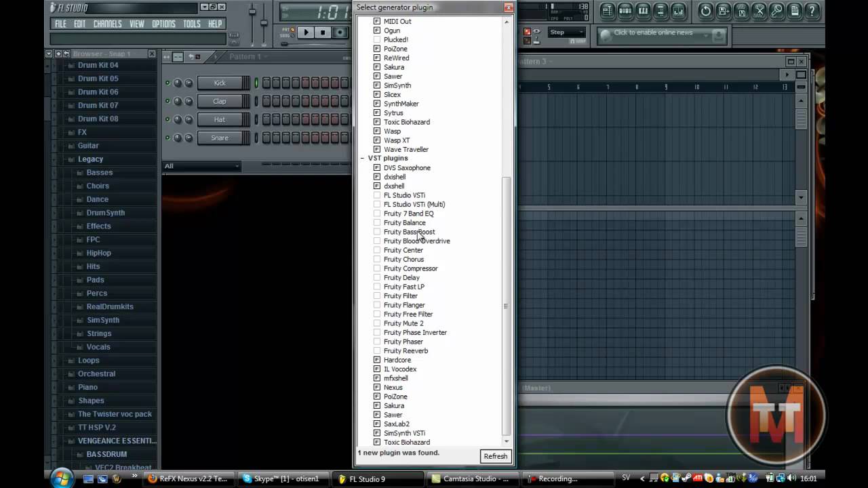The width and height of the screenshot is (868, 488).
Task: Click the main pitch slider handle
Action: (264, 22)
